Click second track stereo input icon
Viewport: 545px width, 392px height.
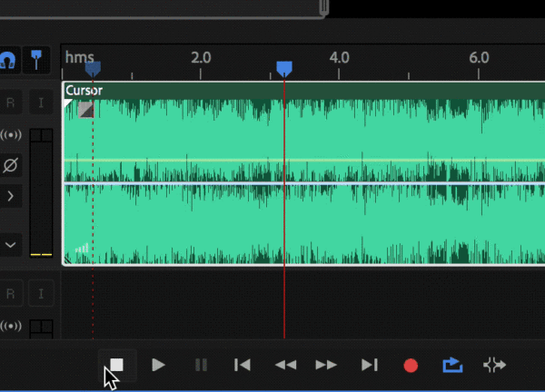click(x=11, y=326)
